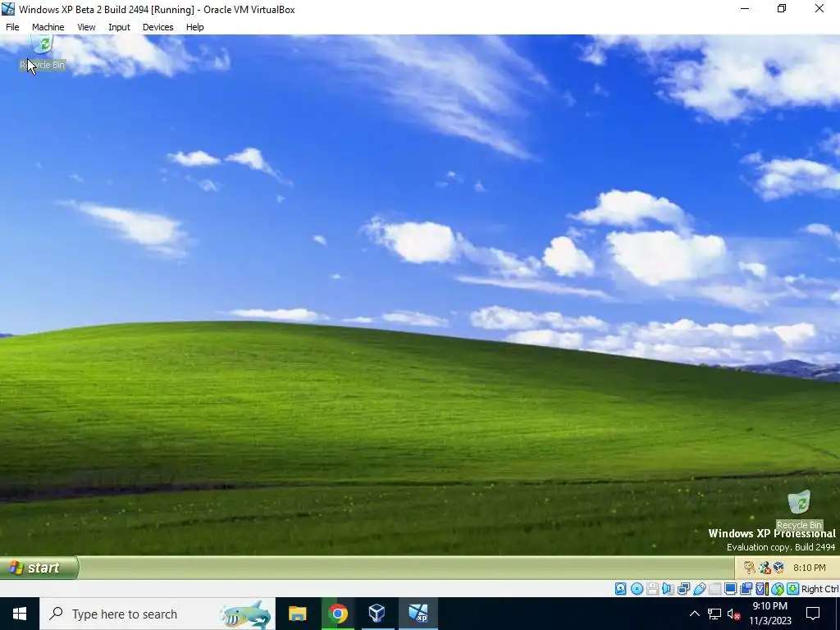This screenshot has height=630, width=840.
Task: Toggle mouse integration indicator in VirtualBox status bar
Action: click(778, 589)
